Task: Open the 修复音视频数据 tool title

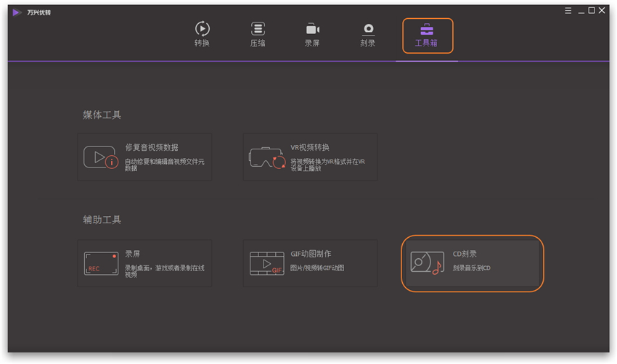Action: (152, 147)
